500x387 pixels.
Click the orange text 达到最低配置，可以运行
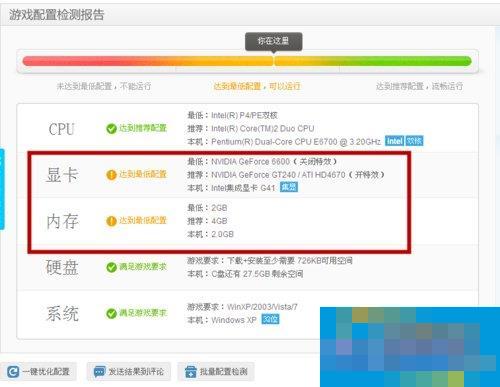(x=257, y=86)
